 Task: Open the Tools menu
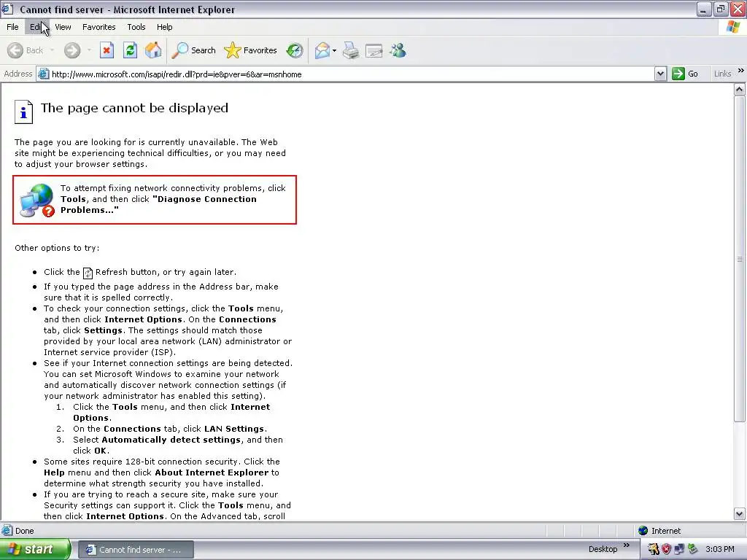pos(136,27)
